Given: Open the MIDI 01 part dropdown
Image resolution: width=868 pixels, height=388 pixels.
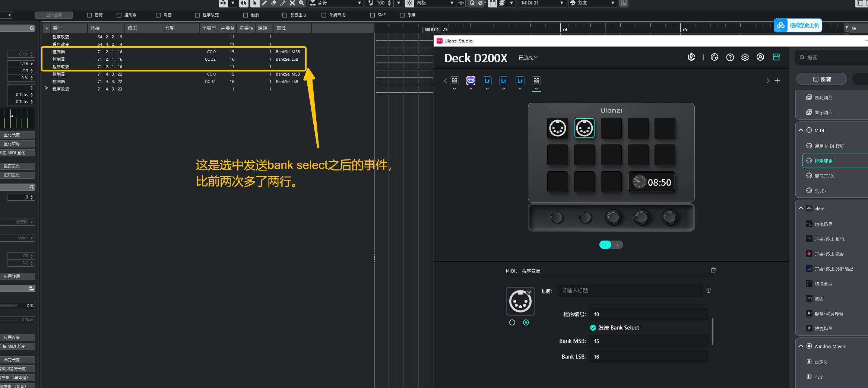Looking at the screenshot, I should [543, 3].
